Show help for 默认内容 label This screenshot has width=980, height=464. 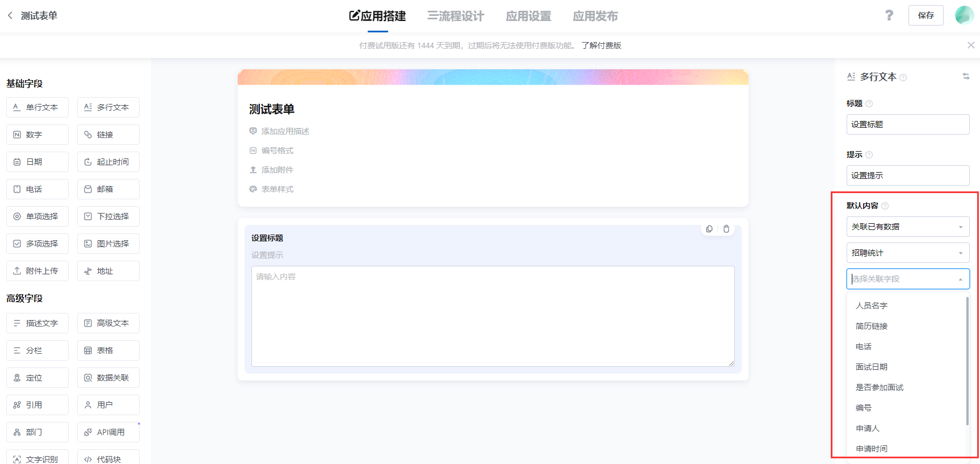tap(885, 206)
